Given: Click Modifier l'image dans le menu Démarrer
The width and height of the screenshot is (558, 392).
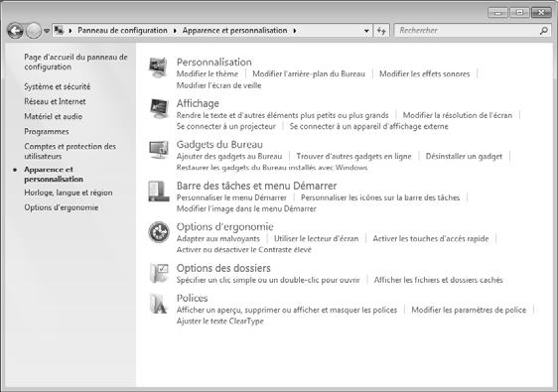Looking at the screenshot, I should 246,208.
